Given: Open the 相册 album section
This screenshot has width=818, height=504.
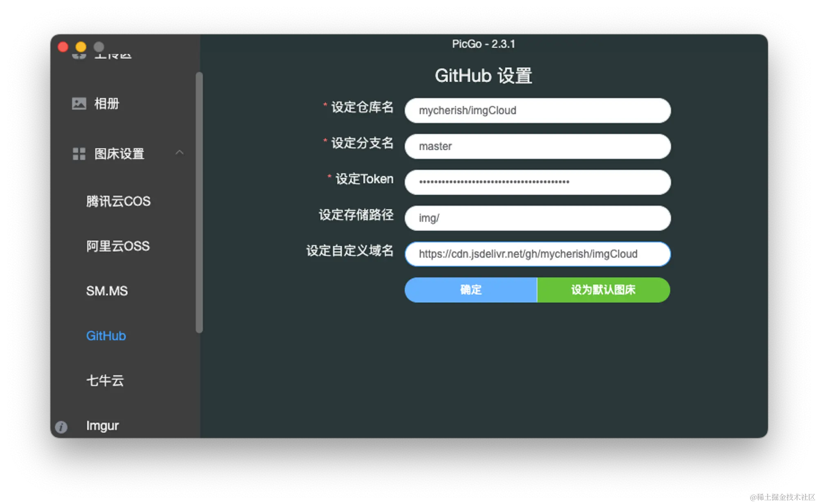Looking at the screenshot, I should tap(106, 103).
